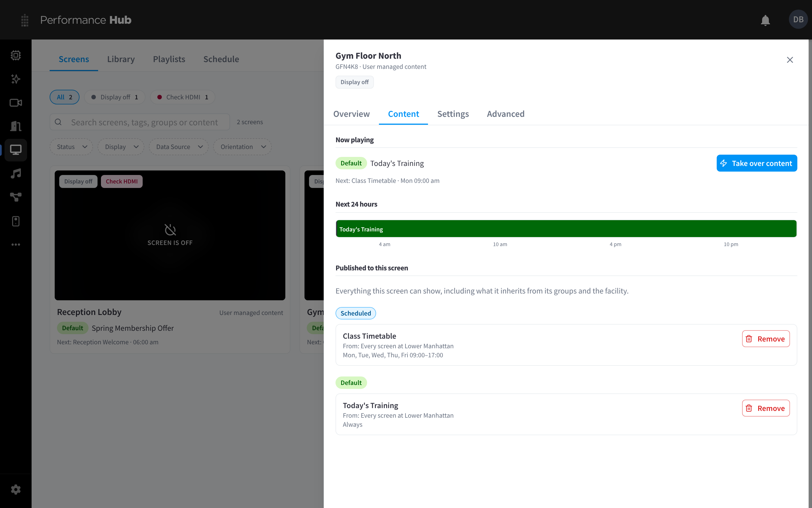
Task: Open the music note sidebar icon
Action: click(x=16, y=173)
